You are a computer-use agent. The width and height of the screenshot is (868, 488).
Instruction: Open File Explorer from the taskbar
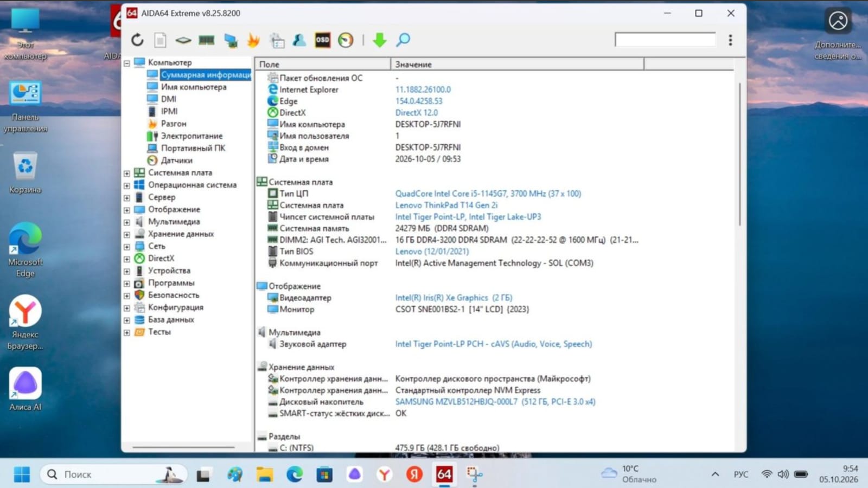265,474
